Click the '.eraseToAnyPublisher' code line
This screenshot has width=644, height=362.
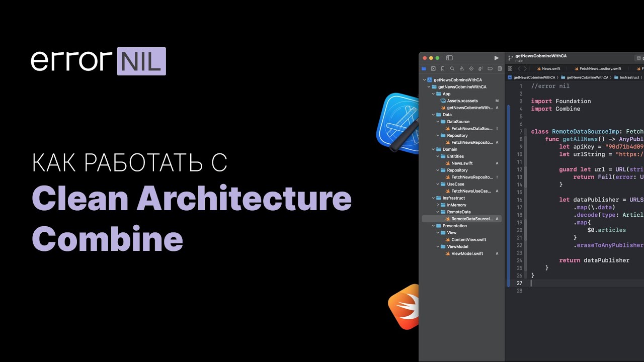[608, 245]
